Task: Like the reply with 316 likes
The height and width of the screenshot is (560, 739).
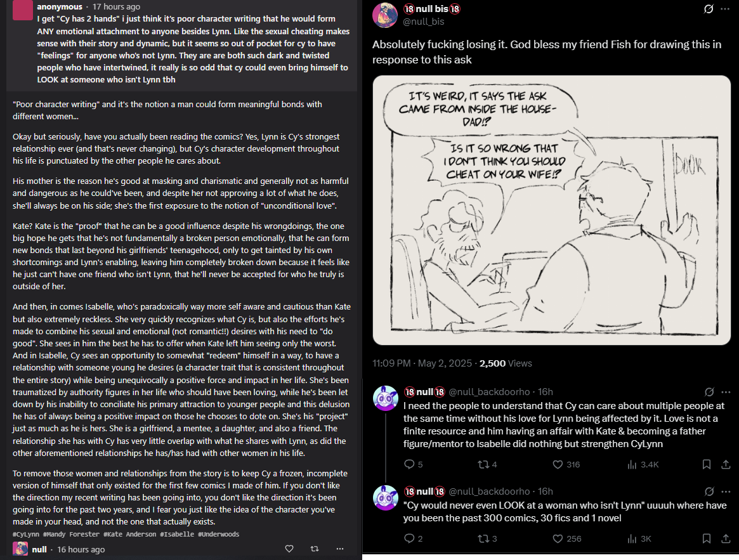Action: [566, 464]
